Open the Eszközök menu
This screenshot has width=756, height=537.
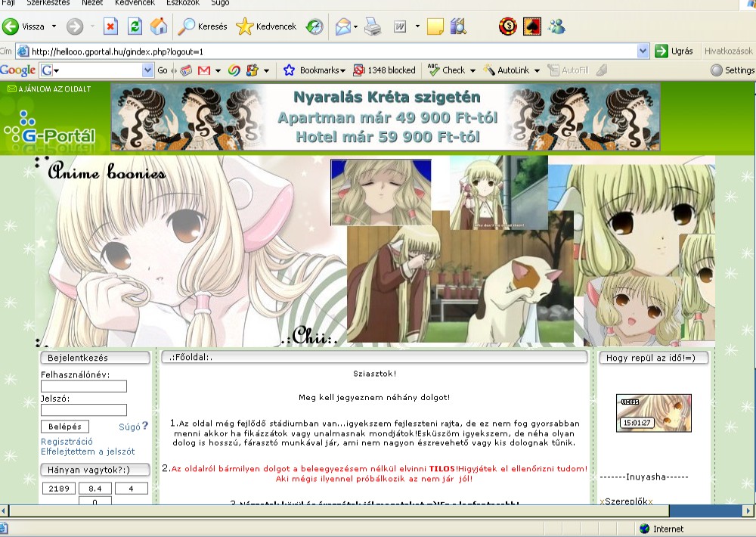[x=183, y=3]
